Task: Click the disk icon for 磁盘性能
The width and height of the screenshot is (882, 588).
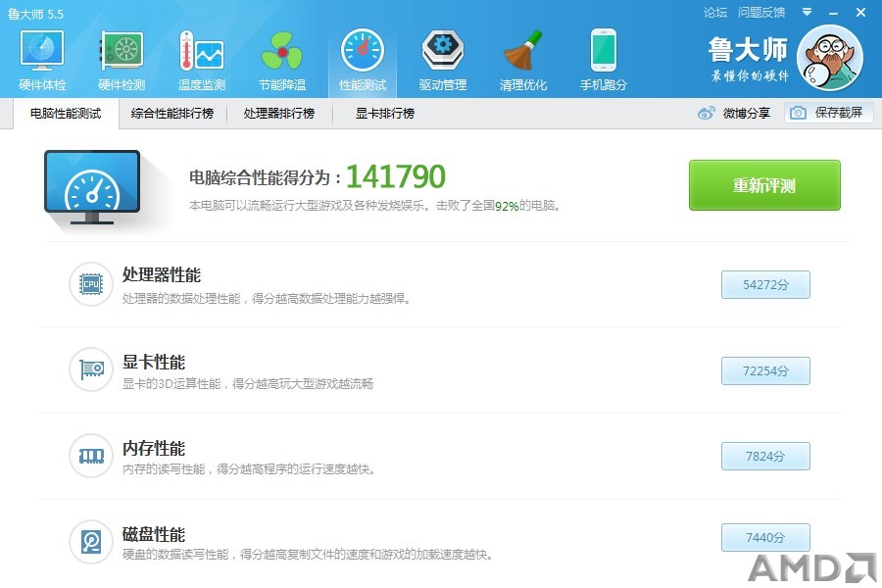Action: point(91,541)
